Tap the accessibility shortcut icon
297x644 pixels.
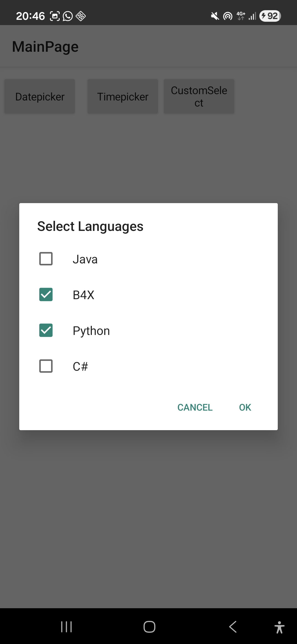279,627
